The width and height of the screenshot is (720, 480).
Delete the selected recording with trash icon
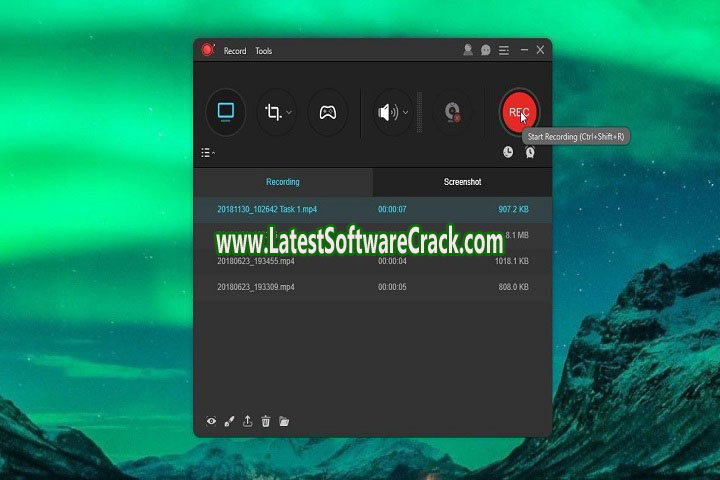click(266, 422)
